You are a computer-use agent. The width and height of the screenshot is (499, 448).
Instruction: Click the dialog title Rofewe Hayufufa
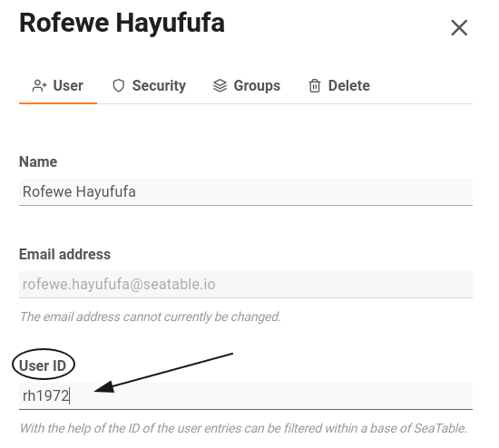point(122,23)
